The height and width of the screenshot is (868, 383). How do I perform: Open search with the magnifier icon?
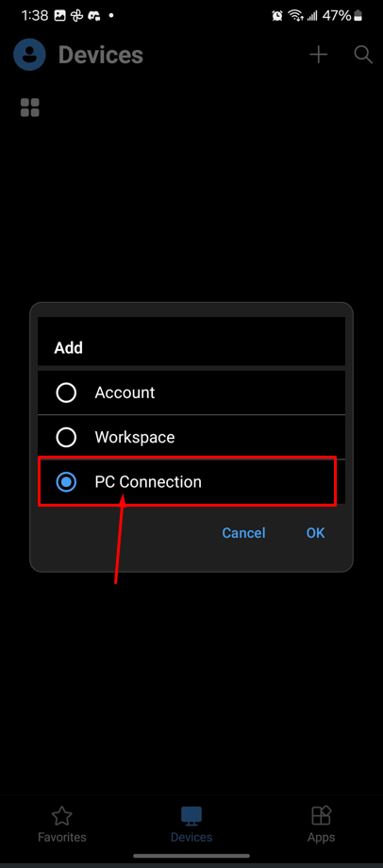(363, 55)
